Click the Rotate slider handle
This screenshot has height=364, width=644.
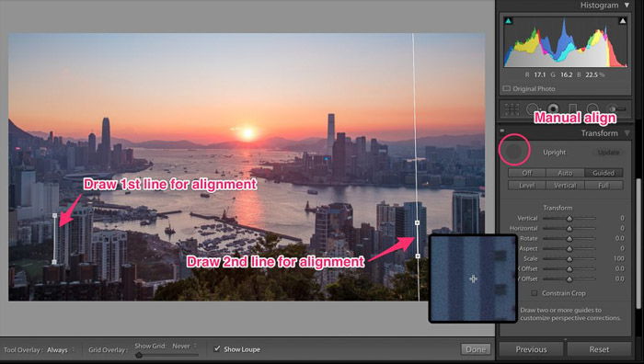point(569,238)
